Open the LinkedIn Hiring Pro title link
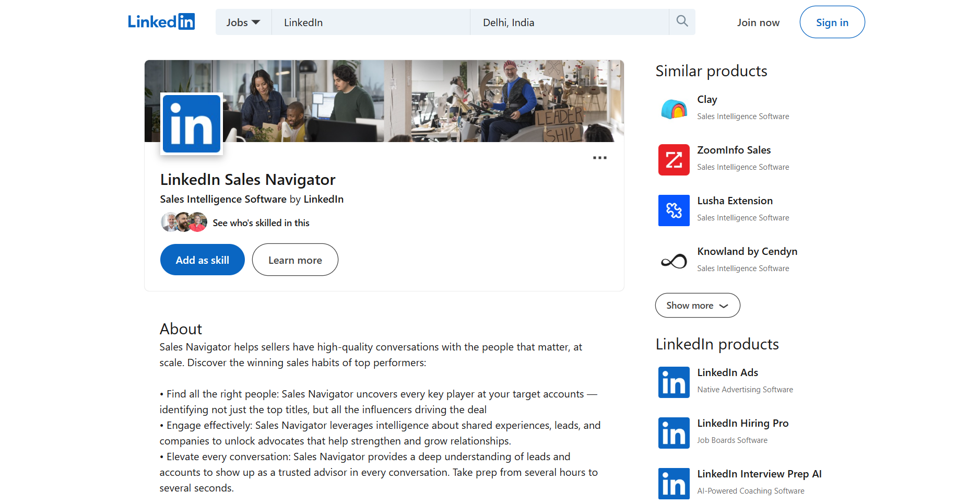The width and height of the screenshot is (980, 503). click(x=742, y=423)
